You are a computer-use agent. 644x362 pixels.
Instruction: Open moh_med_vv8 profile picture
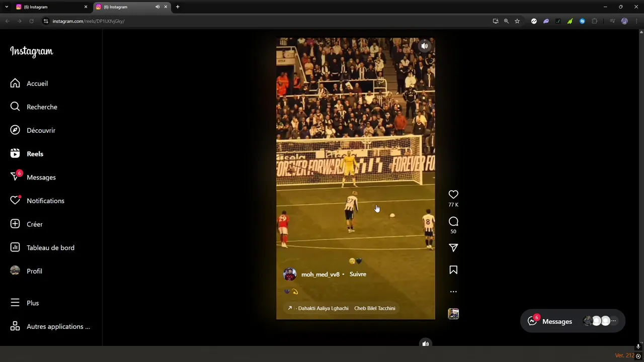[x=290, y=274]
